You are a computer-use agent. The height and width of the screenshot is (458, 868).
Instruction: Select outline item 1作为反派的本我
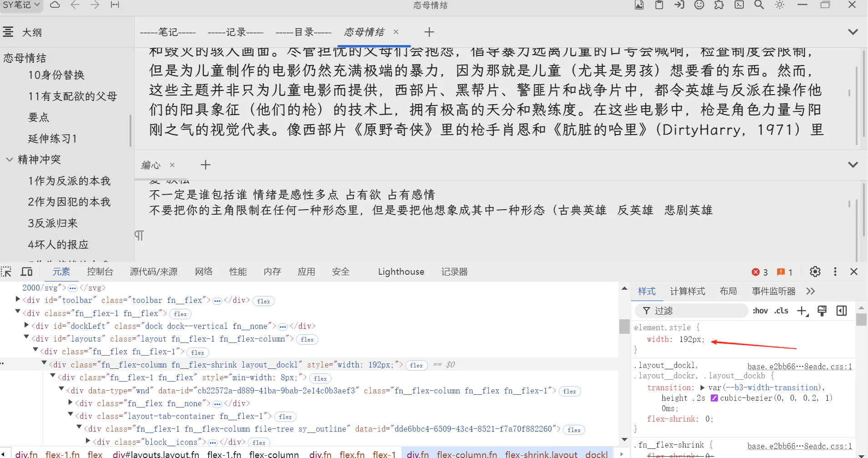click(x=69, y=181)
